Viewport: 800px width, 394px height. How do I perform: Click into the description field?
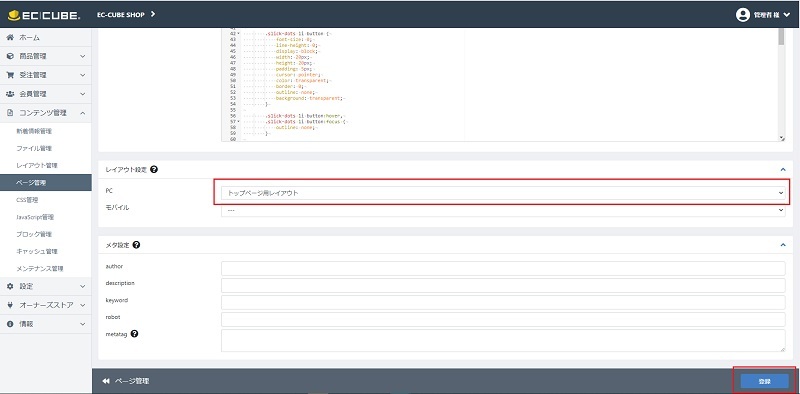503,285
